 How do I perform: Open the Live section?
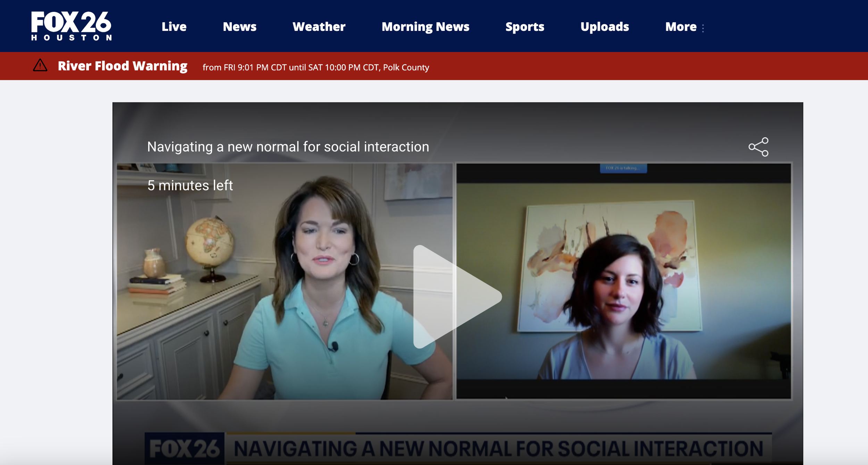[x=174, y=27]
